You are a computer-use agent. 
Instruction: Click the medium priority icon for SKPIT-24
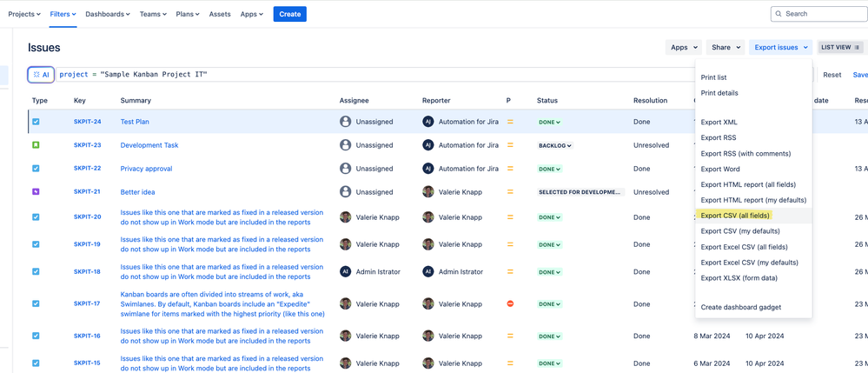tap(510, 122)
